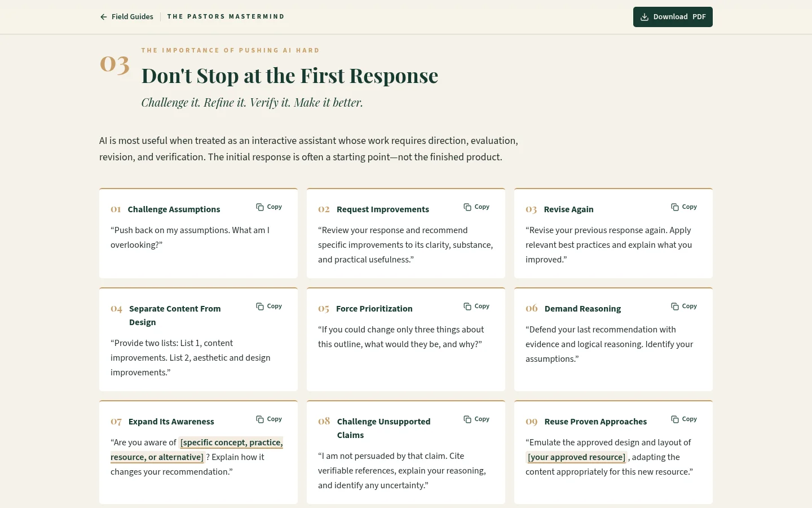This screenshot has width=812, height=508.
Task: Click the back arrow beside Field Guides
Action: (x=104, y=17)
